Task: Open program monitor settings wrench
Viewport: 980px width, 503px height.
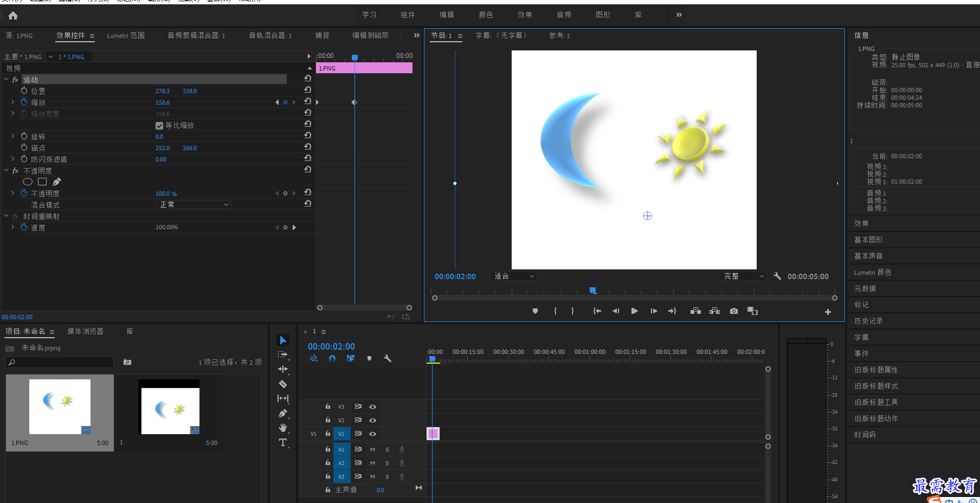Action: click(x=777, y=276)
